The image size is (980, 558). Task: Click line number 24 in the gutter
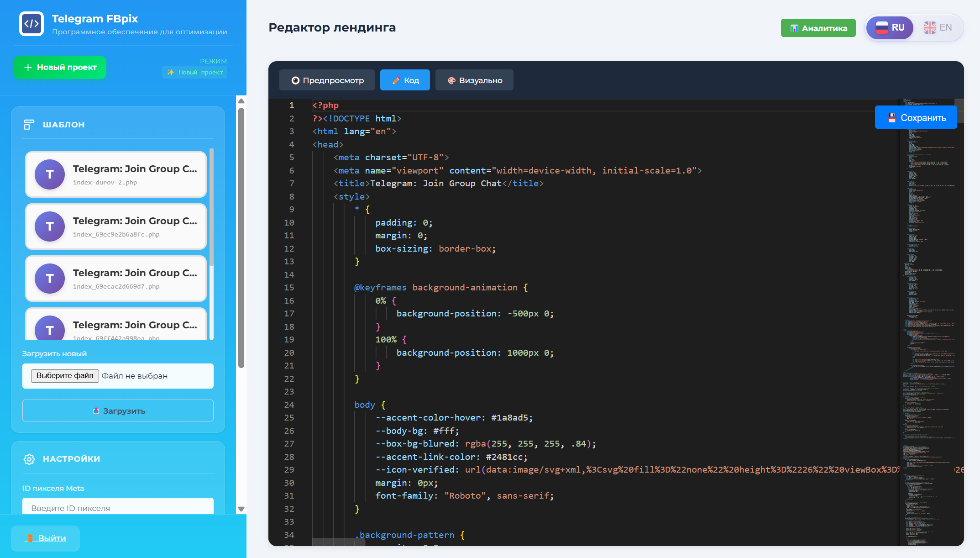point(289,405)
